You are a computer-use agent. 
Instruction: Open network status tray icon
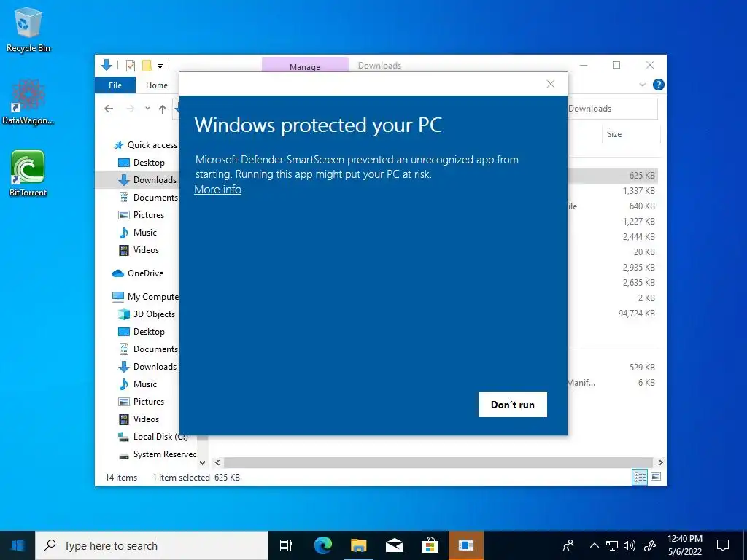(x=612, y=545)
